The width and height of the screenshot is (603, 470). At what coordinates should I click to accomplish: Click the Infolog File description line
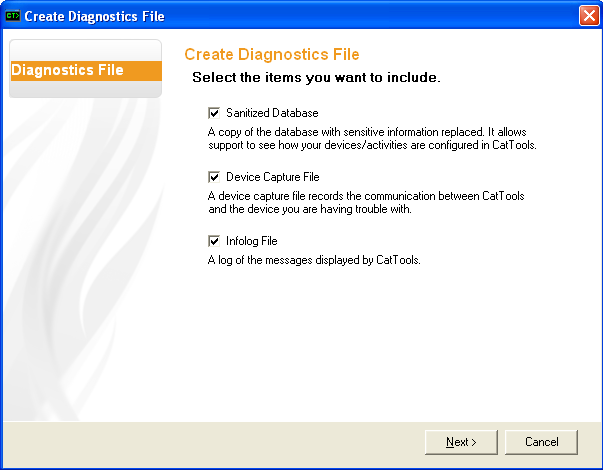coord(314,260)
